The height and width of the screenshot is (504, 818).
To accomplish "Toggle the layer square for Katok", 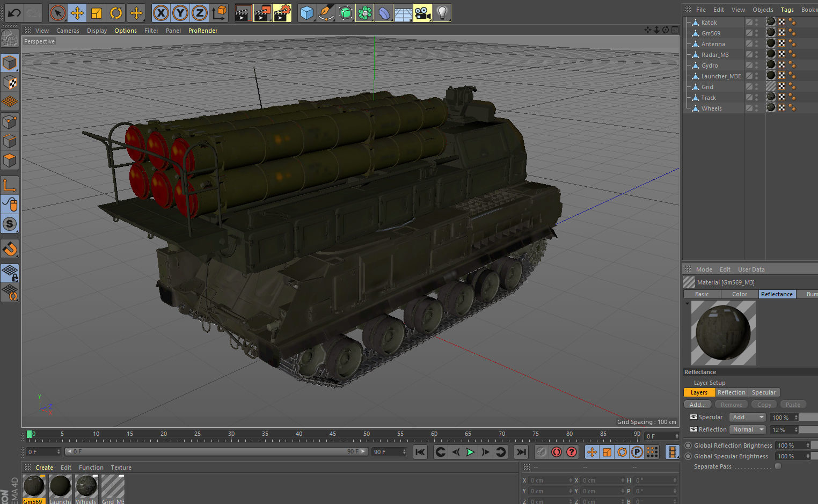I will [749, 22].
